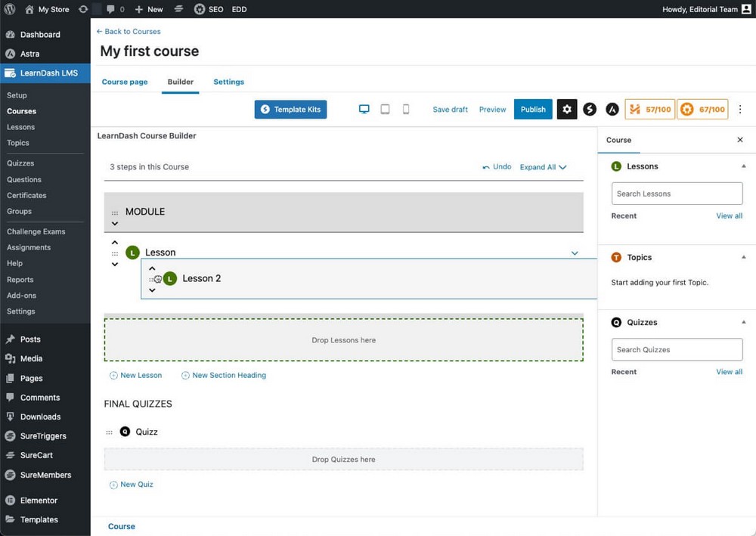Select LearnDash LMS in sidebar
Image resolution: width=756 pixels, height=536 pixels.
[45, 73]
